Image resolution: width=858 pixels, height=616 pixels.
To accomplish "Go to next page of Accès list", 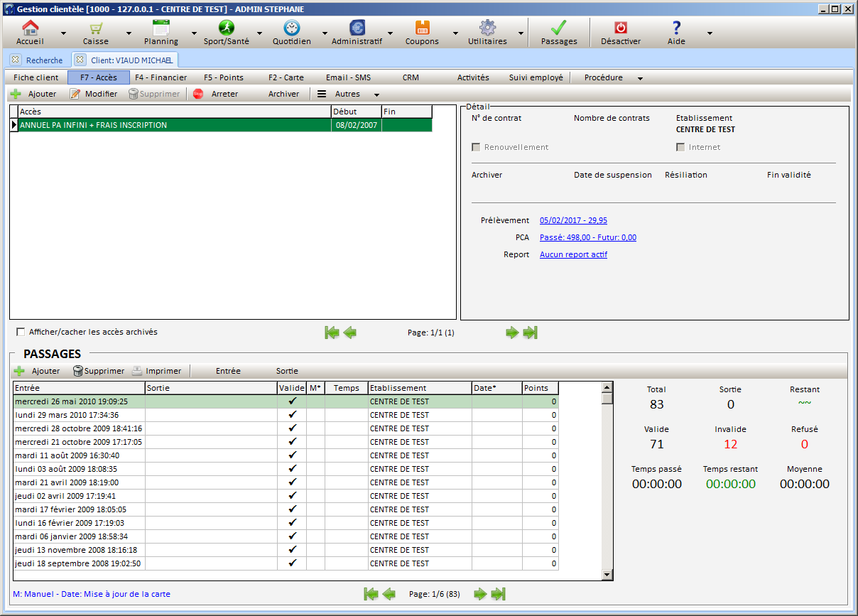I will click(x=511, y=333).
